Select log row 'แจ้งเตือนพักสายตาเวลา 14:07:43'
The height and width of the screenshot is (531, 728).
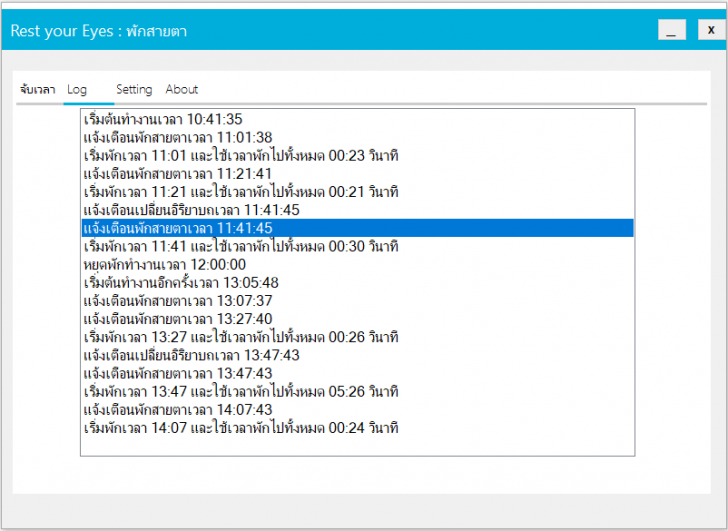(x=358, y=409)
